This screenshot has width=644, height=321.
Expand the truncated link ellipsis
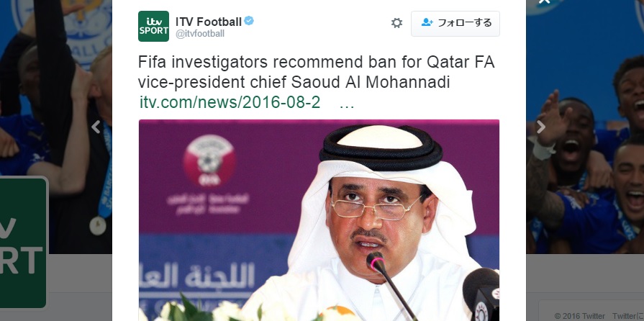347,104
